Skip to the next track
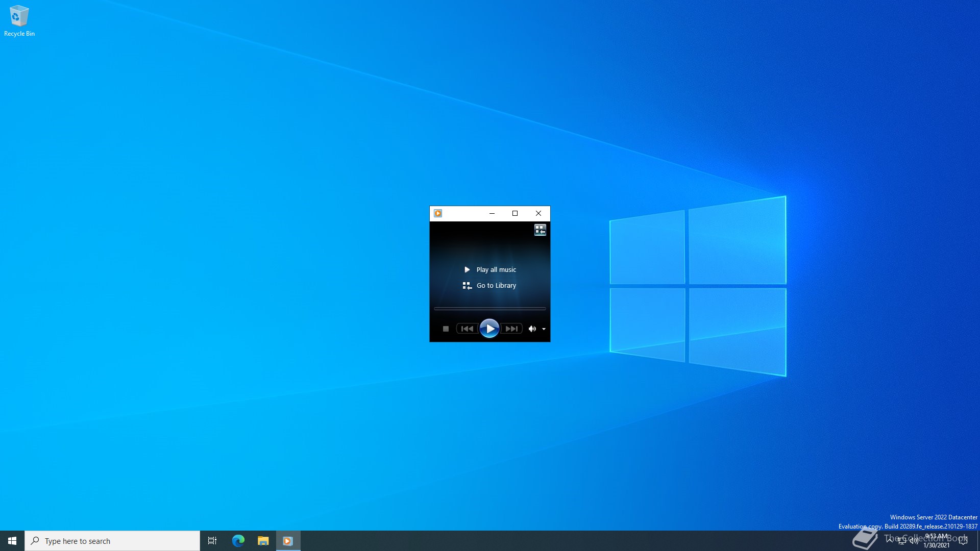This screenshot has height=551, width=980. click(511, 329)
